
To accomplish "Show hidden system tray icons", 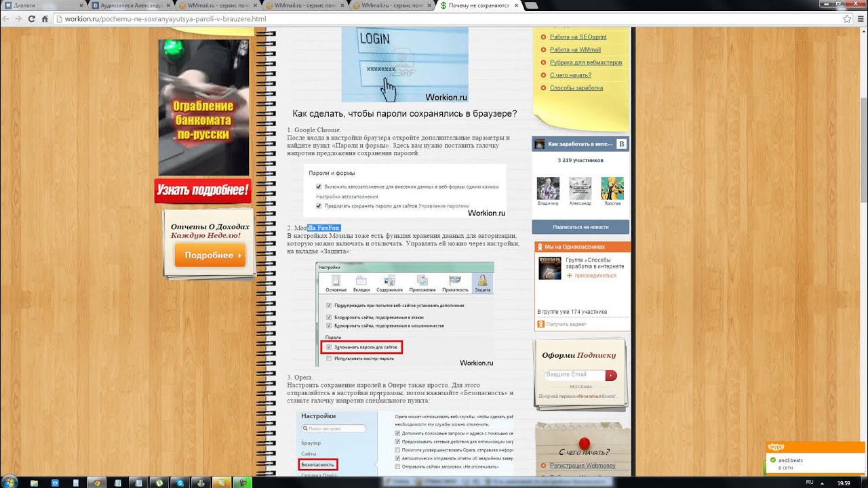I will [x=821, y=483].
